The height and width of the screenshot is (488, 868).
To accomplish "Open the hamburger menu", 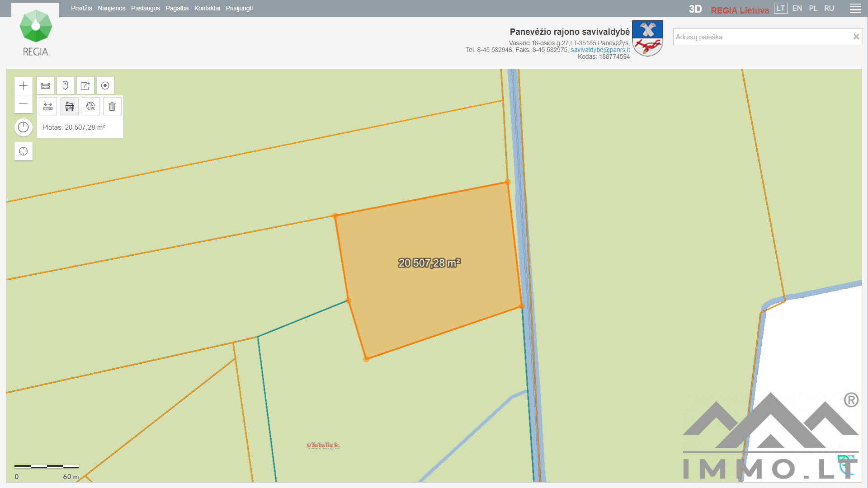I will 855,9.
